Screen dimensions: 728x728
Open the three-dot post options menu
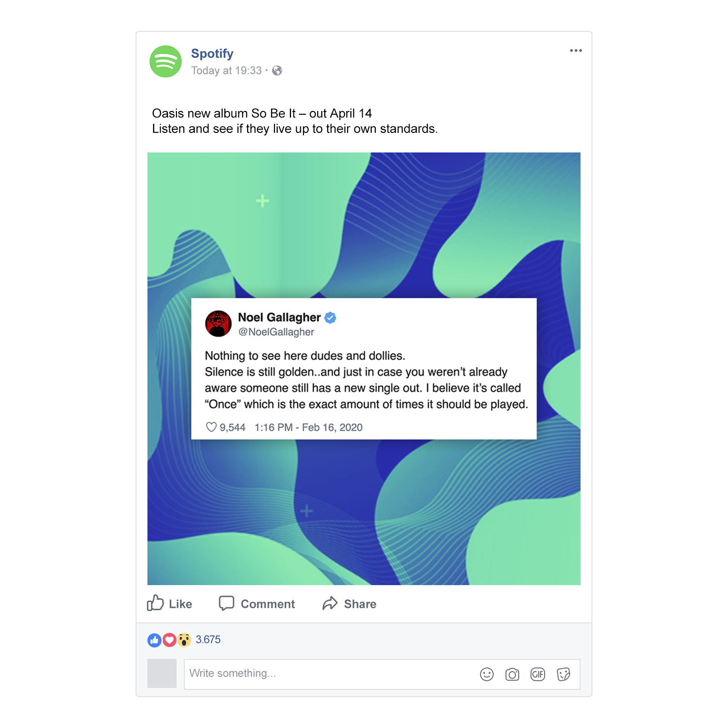(x=576, y=51)
